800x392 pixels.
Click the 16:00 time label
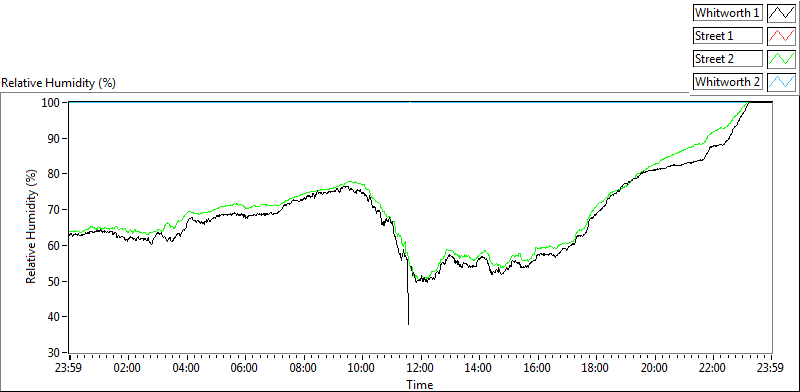pyautogui.click(x=538, y=368)
